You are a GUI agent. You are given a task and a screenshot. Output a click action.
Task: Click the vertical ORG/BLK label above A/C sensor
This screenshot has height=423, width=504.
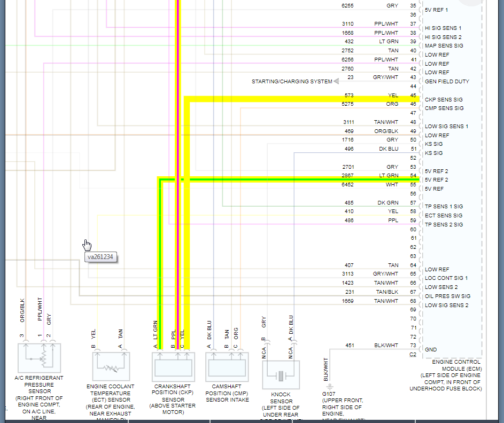(22, 311)
